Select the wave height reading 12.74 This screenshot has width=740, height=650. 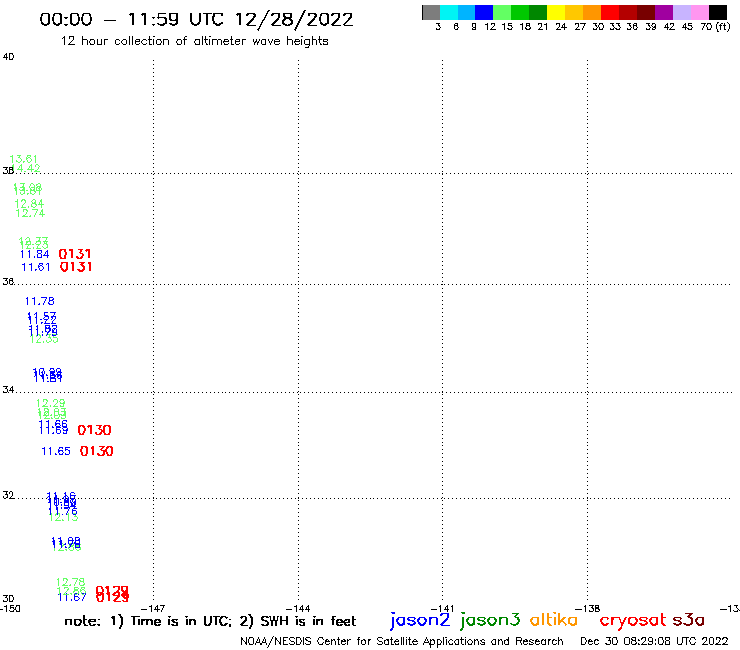30,213
